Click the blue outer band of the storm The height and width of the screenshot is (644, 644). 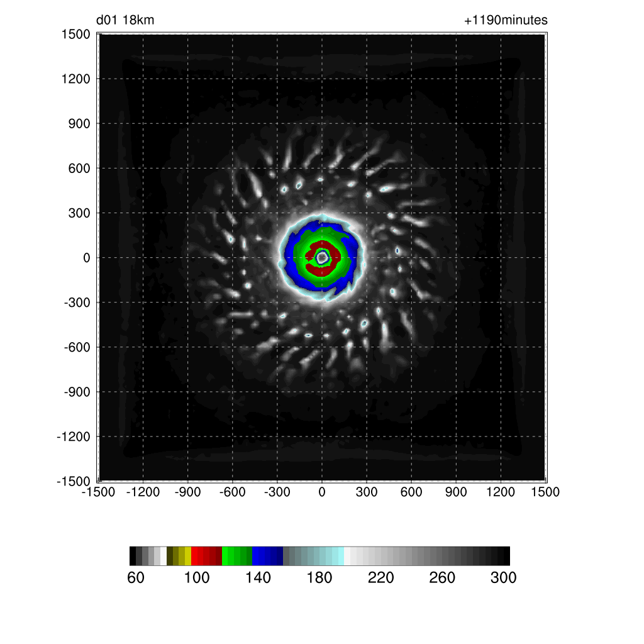(289, 257)
